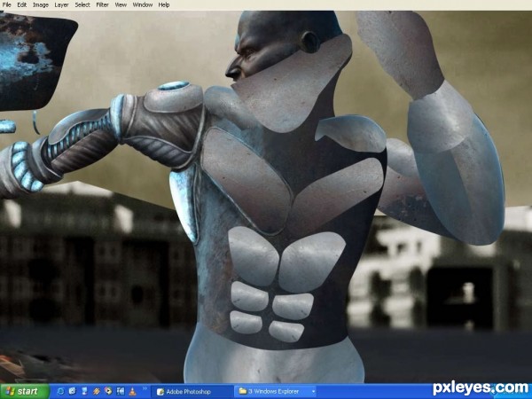This screenshot has height=399, width=532.
Task: Open the Filter menu
Action: [102, 4]
